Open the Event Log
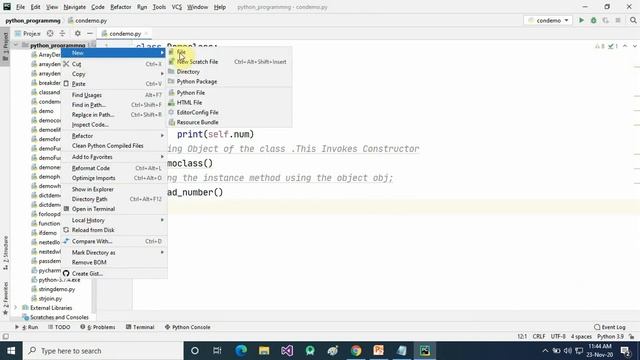This screenshot has width=640, height=360. coord(610,327)
